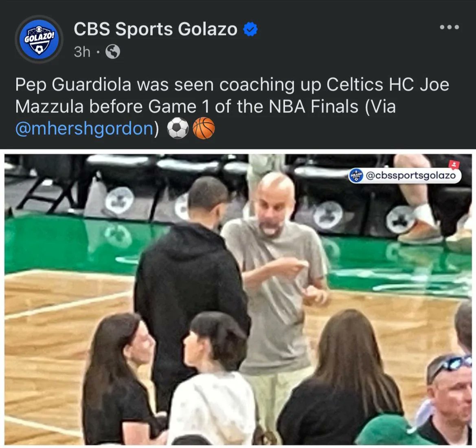Click the Golazo logo in the photo watermark
476x448 pixels.
tap(356, 176)
